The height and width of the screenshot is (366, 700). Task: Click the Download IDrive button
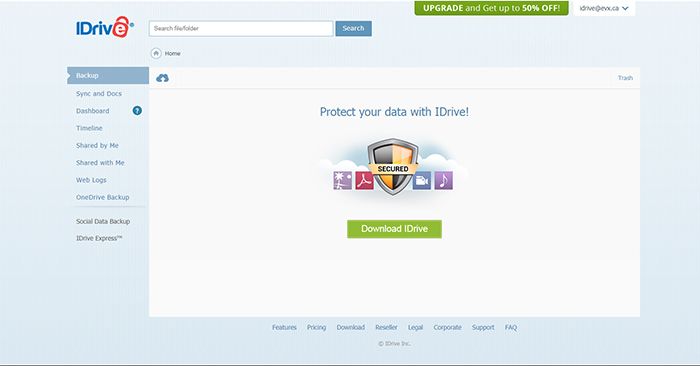pos(395,229)
